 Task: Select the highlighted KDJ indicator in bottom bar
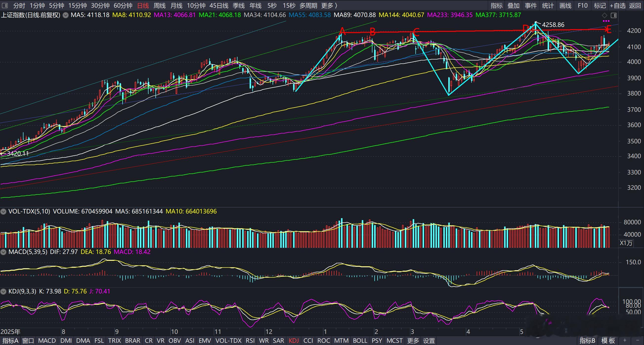tap(294, 341)
